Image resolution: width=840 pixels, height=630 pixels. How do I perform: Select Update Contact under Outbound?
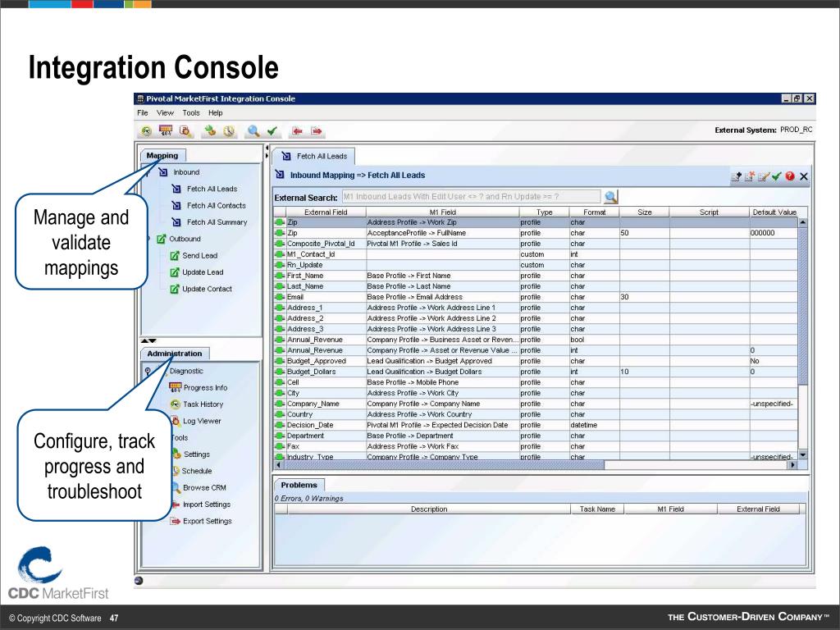click(207, 289)
